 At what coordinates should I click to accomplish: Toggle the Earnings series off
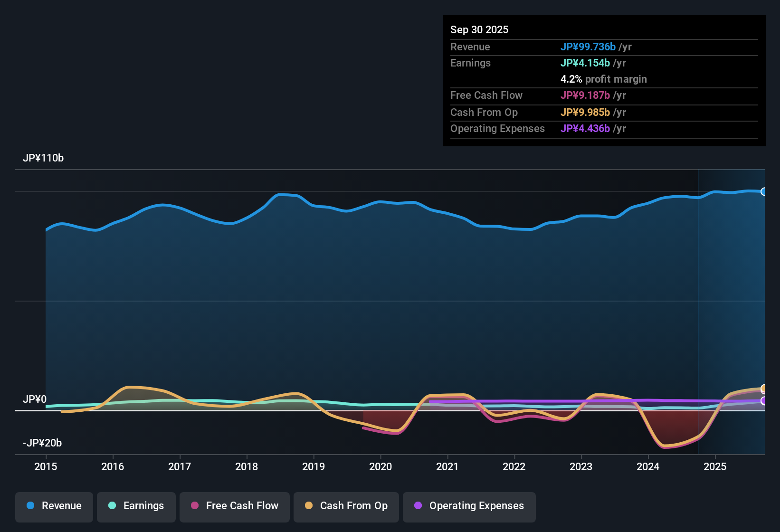coord(136,506)
